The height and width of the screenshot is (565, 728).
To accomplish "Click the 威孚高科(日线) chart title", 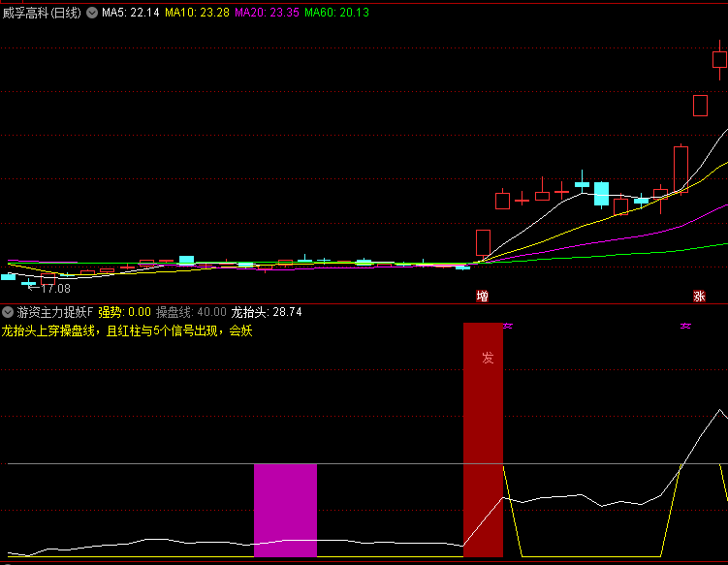I will pyautogui.click(x=43, y=13).
